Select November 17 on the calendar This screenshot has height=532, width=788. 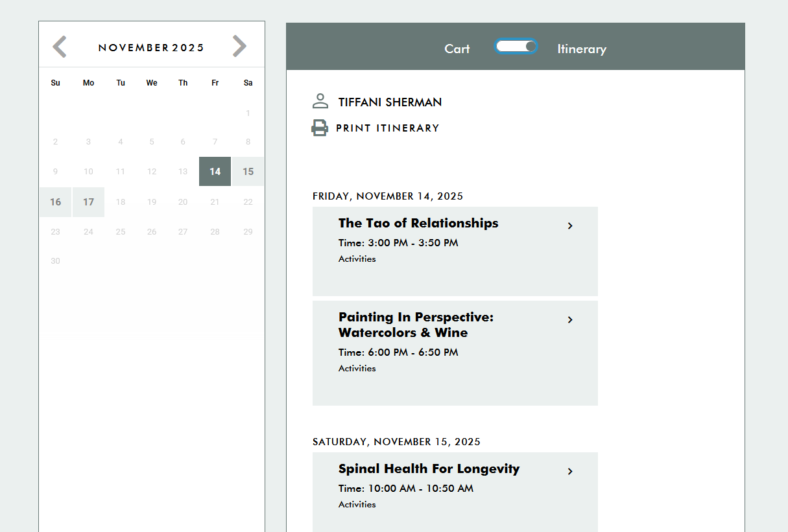[88, 202]
